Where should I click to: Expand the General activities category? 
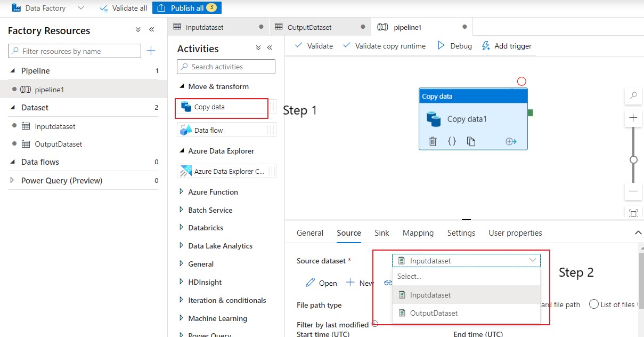click(x=182, y=264)
